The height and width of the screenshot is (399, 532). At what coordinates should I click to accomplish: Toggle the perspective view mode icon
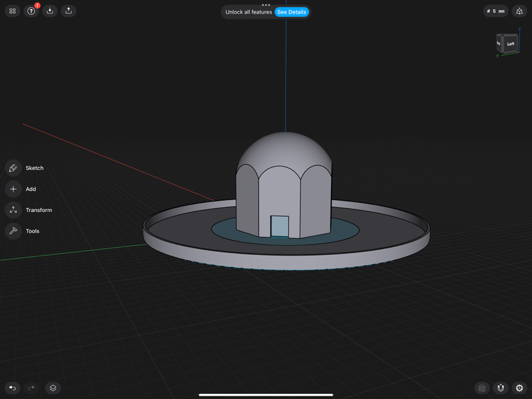[519, 11]
